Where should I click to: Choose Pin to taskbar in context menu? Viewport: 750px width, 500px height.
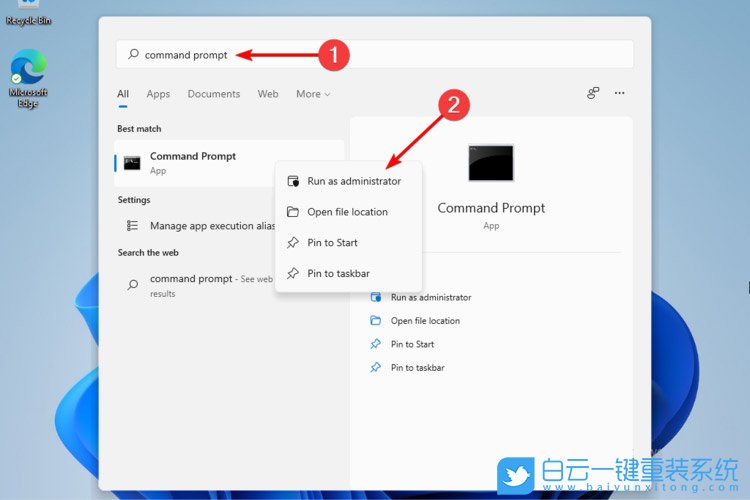coord(348,273)
